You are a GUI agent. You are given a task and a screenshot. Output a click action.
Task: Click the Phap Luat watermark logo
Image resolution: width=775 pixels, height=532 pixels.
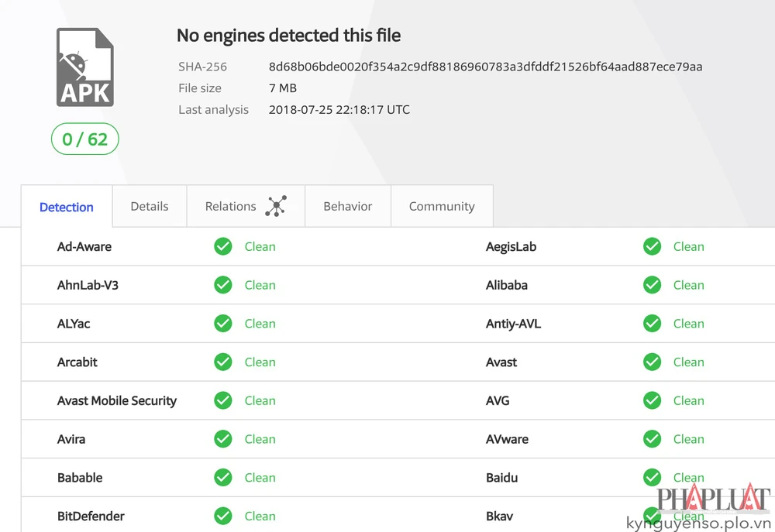713,499
